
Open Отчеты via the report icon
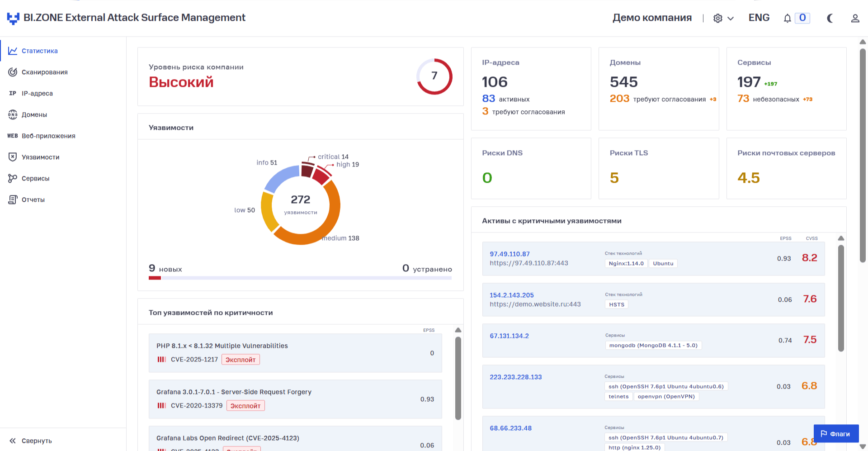tap(13, 199)
